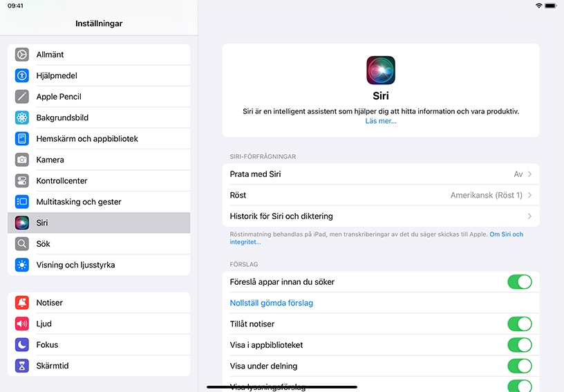Select Sök in settings sidebar
This screenshot has width=564, height=392.
pyautogui.click(x=99, y=244)
